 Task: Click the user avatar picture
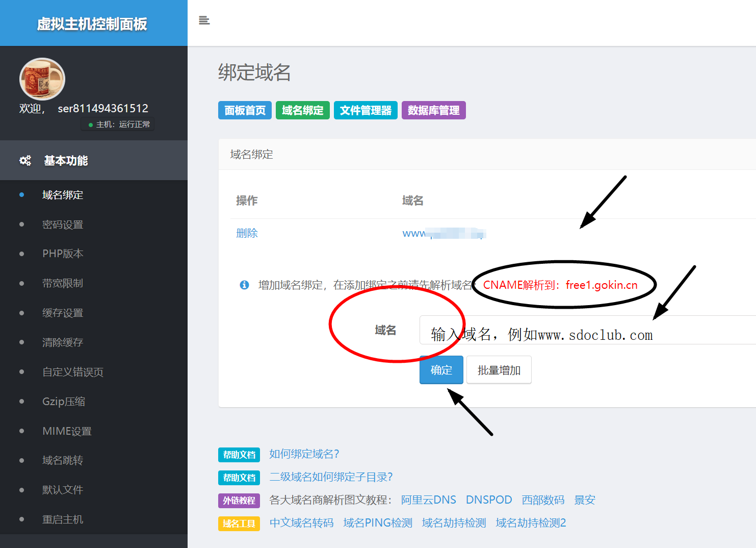click(x=42, y=79)
